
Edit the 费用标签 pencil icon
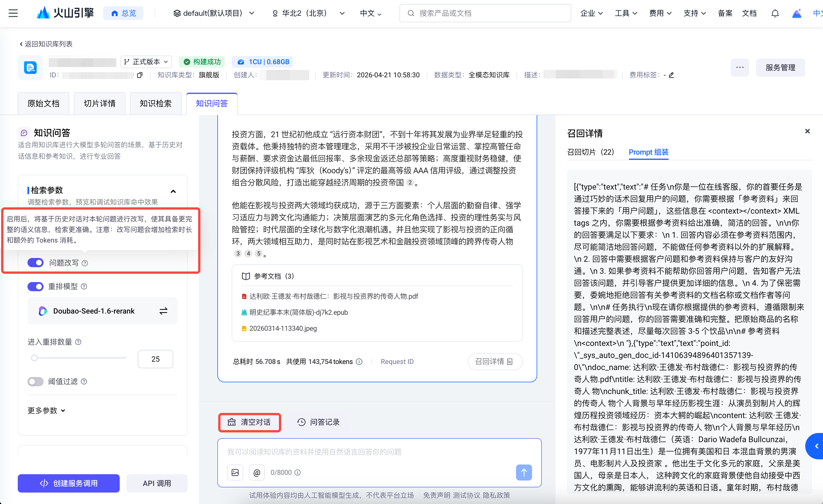(x=671, y=75)
